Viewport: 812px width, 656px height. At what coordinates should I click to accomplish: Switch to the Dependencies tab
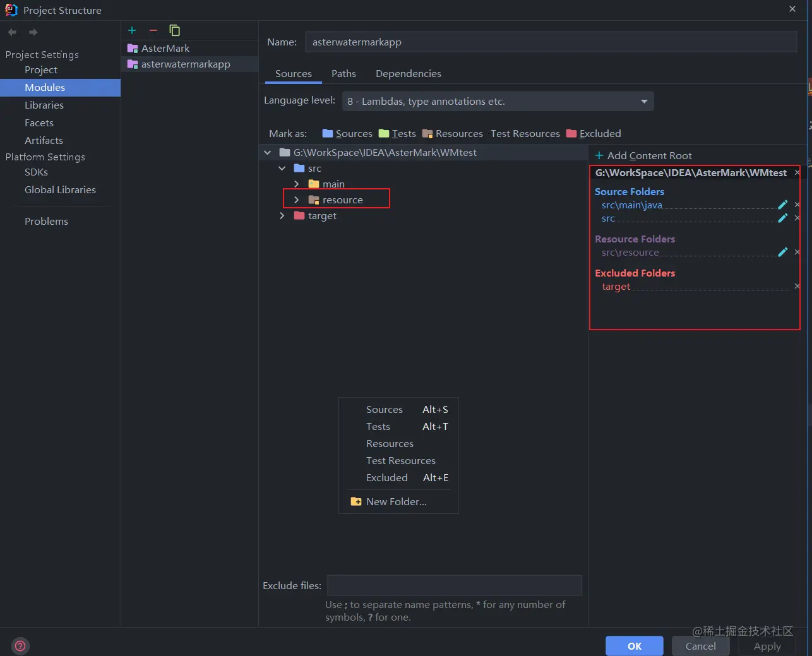[409, 73]
